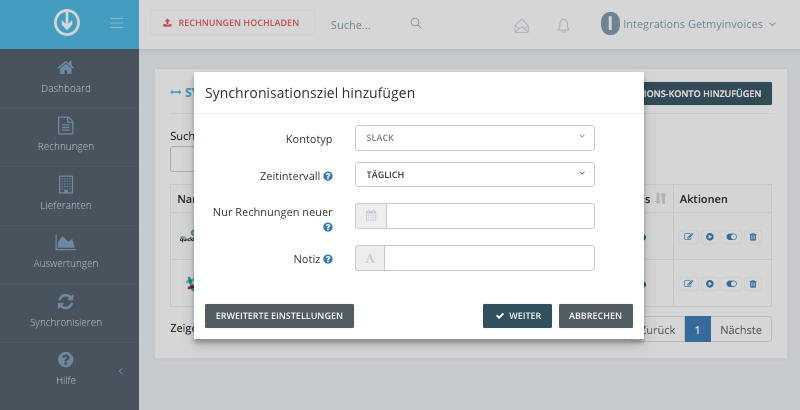Click run sync icon in second row
The image size is (800, 410).
[x=710, y=284]
